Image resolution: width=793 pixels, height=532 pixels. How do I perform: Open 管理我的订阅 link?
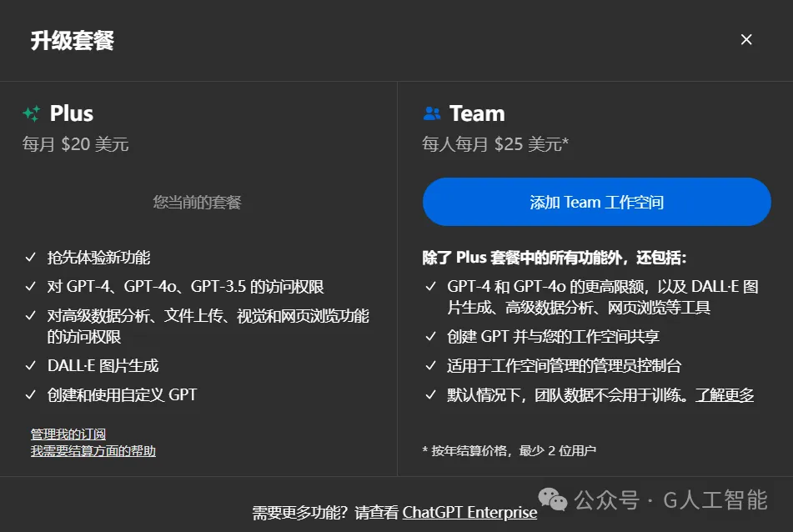[x=68, y=434]
